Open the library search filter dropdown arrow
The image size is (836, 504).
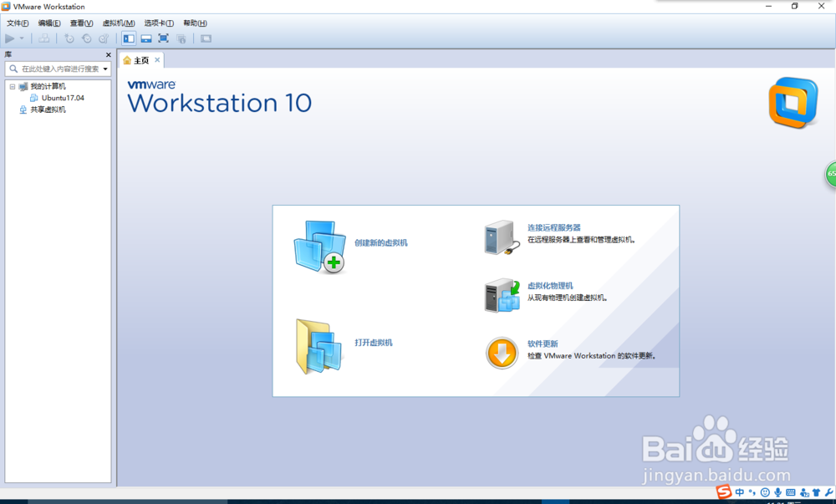pos(105,69)
